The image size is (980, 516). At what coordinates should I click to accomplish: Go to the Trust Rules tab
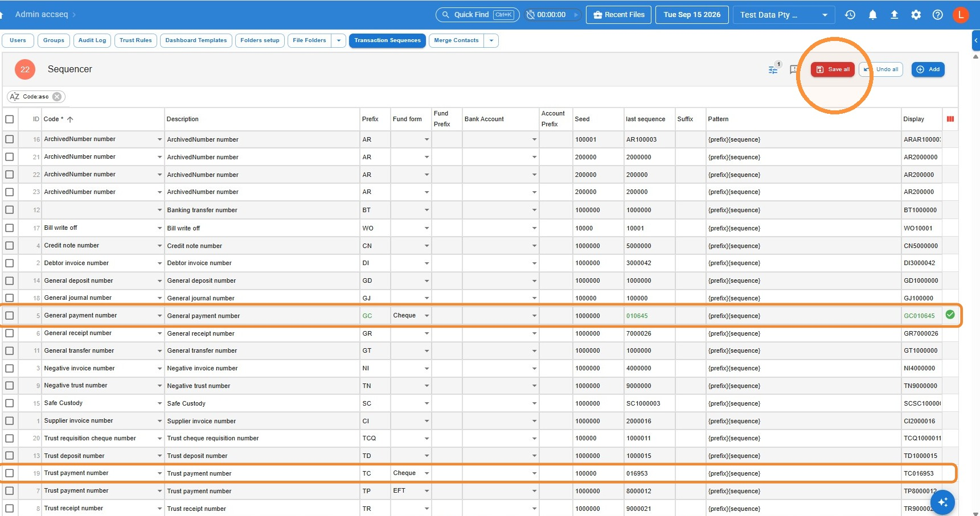coord(136,40)
